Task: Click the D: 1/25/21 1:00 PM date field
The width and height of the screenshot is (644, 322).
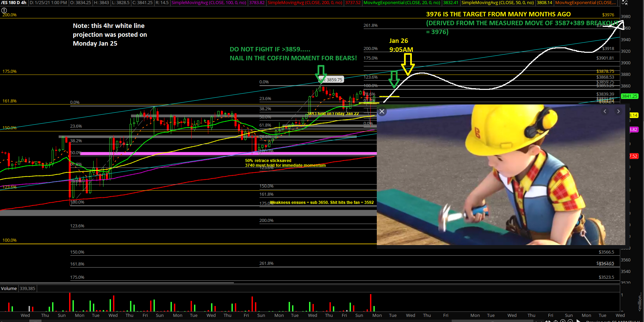Action: (48, 3)
